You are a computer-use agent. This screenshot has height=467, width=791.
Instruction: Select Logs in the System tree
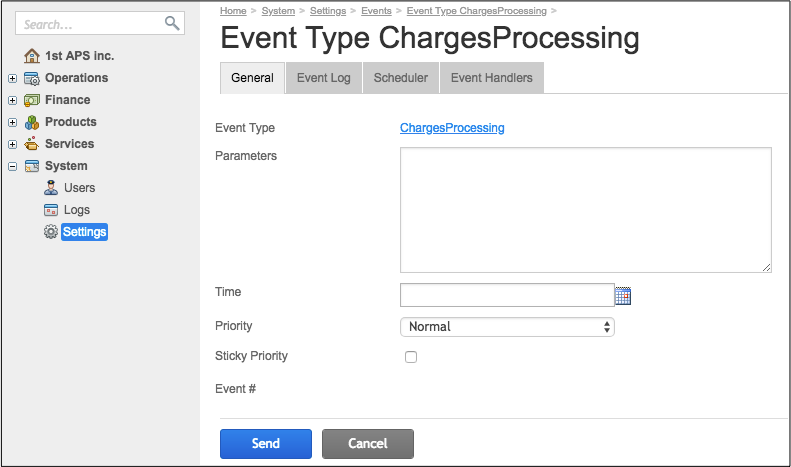pyautogui.click(x=77, y=210)
